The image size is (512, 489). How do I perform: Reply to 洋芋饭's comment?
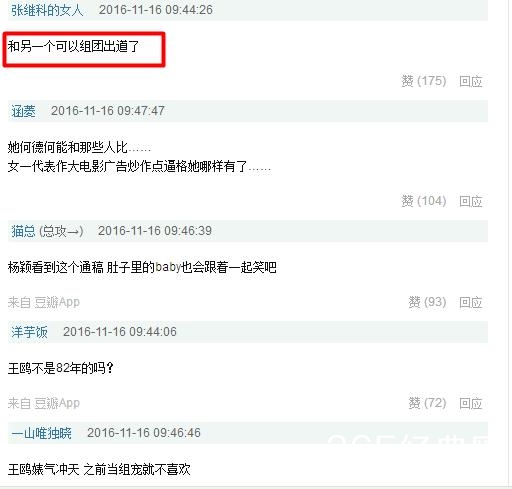[x=471, y=403]
